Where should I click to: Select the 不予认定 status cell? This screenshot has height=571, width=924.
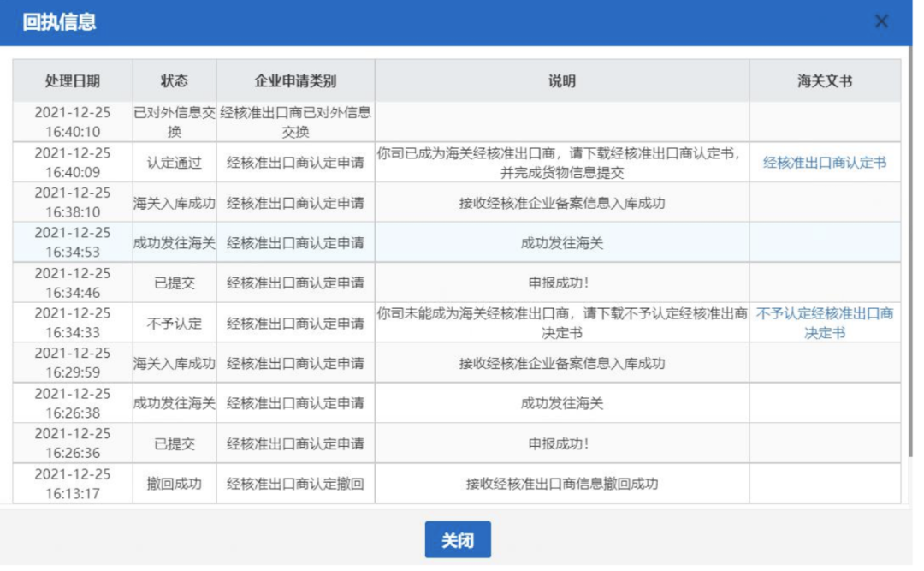tap(175, 324)
